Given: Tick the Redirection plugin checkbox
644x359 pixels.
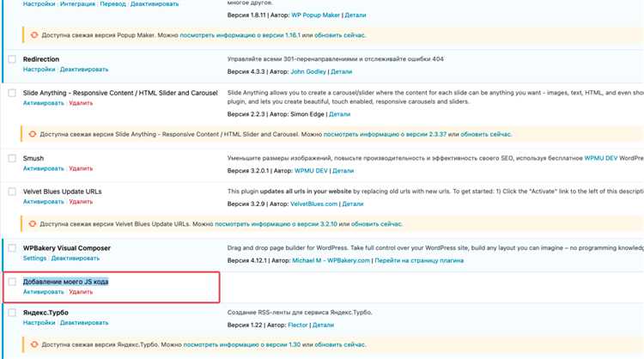Looking at the screenshot, I should click(x=12, y=59).
